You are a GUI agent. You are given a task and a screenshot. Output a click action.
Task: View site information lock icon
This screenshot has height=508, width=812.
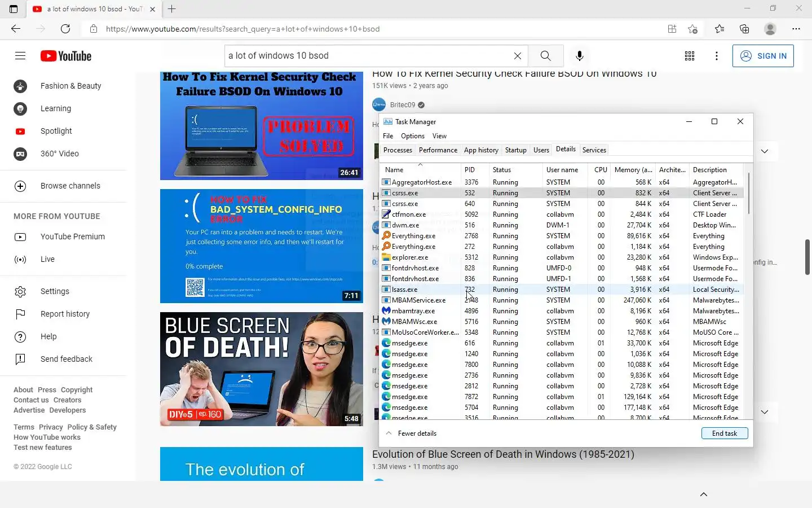coord(94,29)
